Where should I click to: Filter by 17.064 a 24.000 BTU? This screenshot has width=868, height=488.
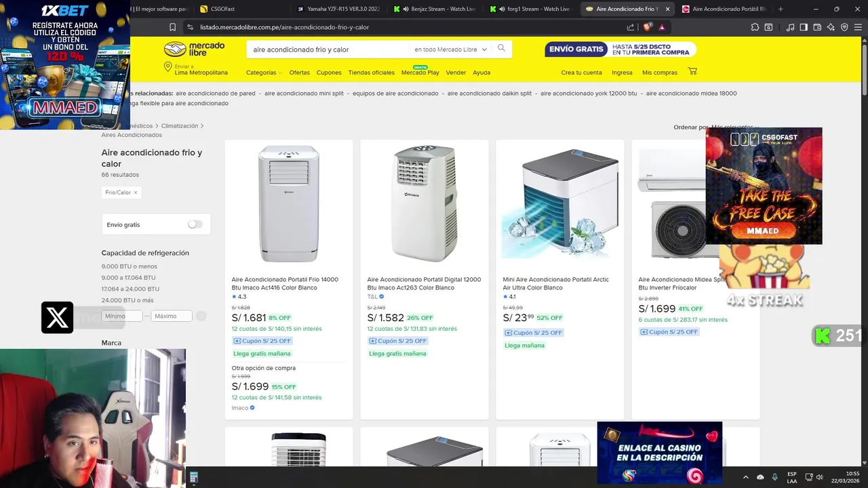(x=130, y=289)
